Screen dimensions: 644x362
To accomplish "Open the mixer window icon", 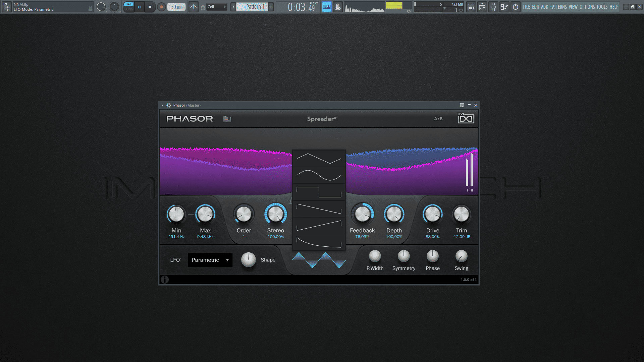I will (493, 7).
